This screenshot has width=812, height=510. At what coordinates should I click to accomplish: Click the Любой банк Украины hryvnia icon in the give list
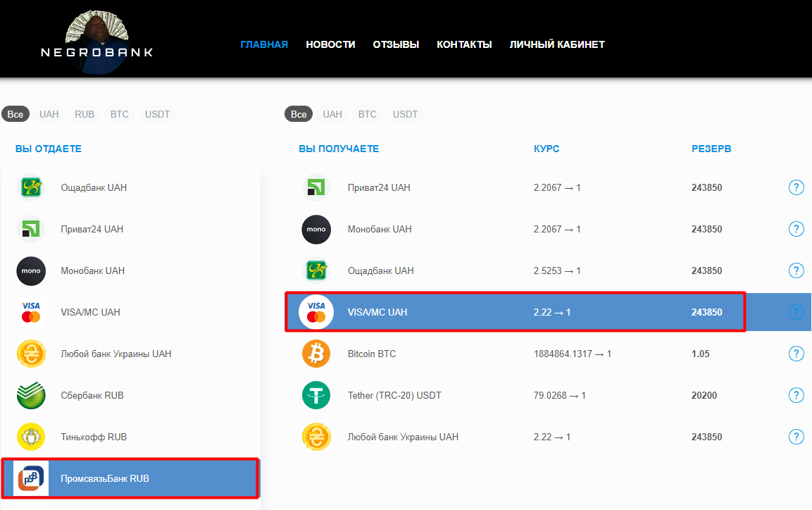31,354
